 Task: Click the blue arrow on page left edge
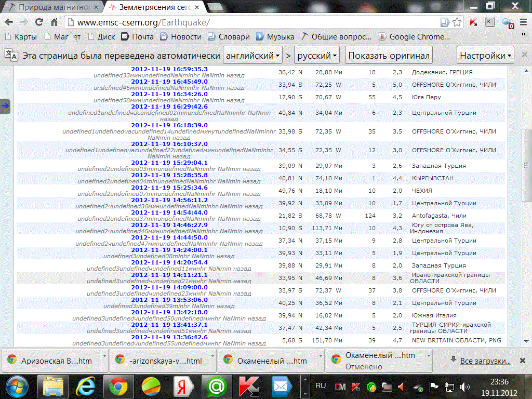[x=5, y=106]
